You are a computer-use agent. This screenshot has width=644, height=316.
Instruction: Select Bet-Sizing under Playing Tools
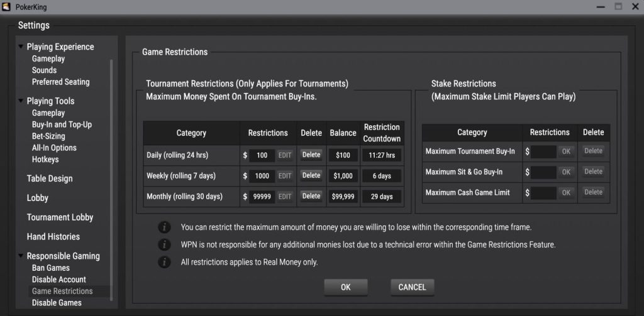coord(48,136)
